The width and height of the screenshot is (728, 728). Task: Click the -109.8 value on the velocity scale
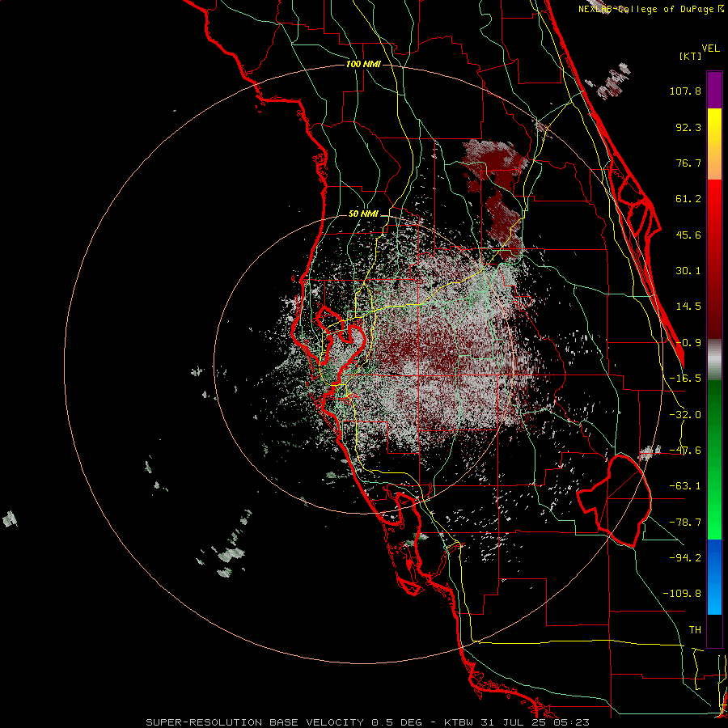[682, 594]
